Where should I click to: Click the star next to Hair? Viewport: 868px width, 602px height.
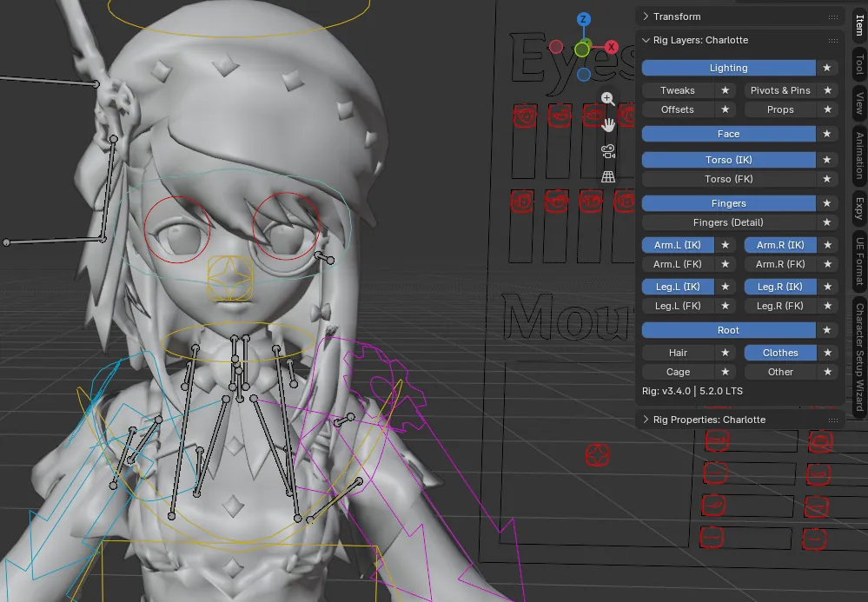pyautogui.click(x=726, y=353)
